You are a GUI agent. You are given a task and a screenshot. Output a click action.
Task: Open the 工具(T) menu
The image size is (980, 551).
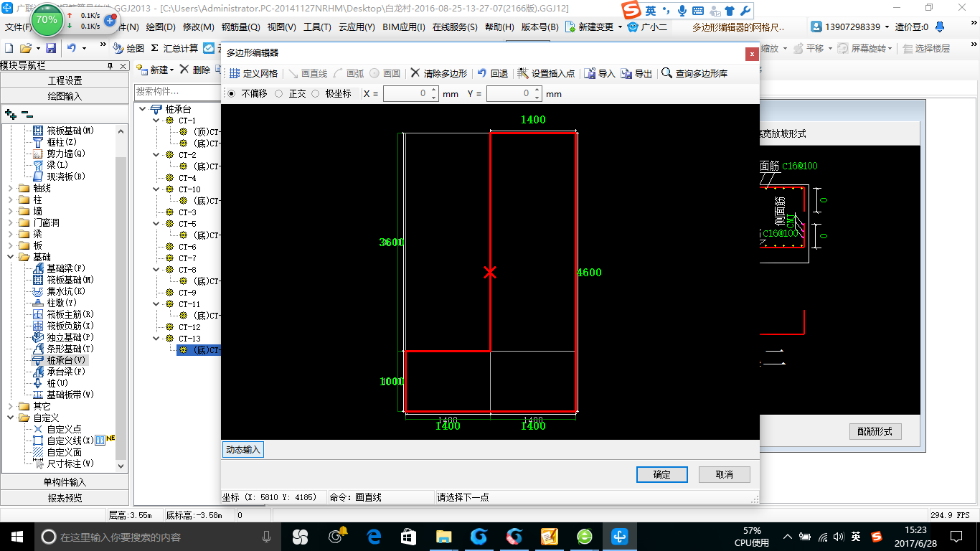coord(317,27)
